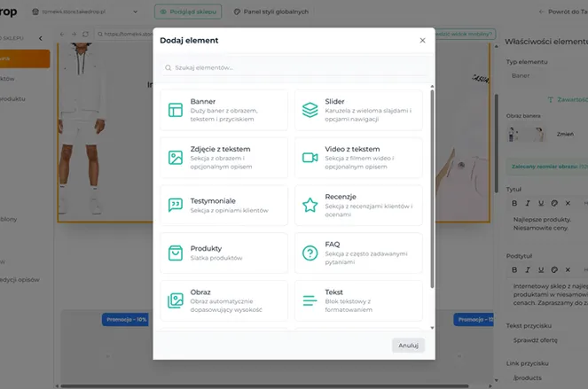Click the element list vertical scrollbar
This screenshot has height=389, width=588.
(x=432, y=186)
